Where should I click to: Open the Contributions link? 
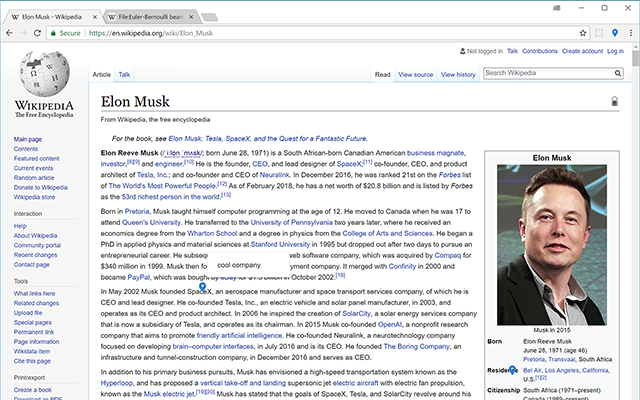[540, 51]
